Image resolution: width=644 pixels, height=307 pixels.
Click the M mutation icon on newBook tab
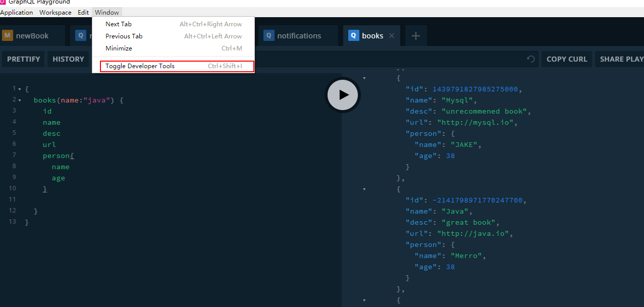click(8, 36)
